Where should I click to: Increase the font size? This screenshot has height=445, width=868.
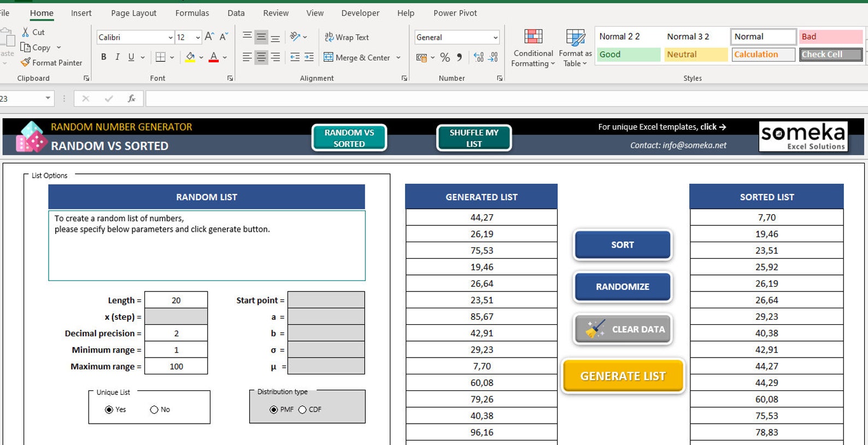pyautogui.click(x=209, y=37)
